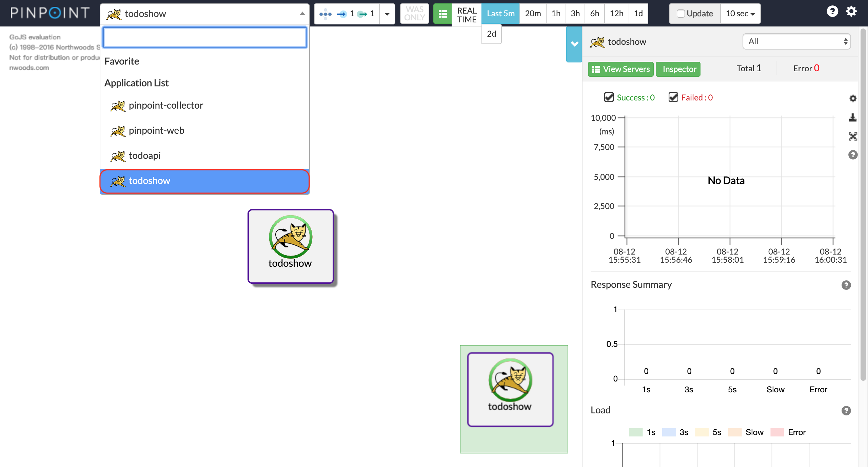The height and width of the screenshot is (467, 868).
Task: Expand the 10 sec refresh interval dropdown
Action: (741, 13)
